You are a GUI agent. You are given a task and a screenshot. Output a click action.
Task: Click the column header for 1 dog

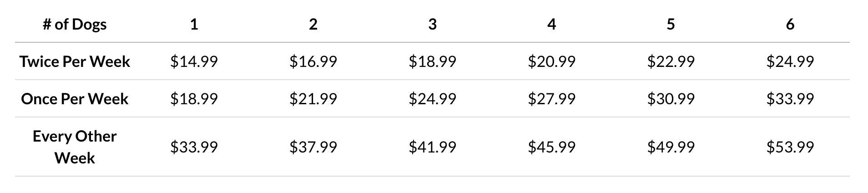[x=194, y=24]
